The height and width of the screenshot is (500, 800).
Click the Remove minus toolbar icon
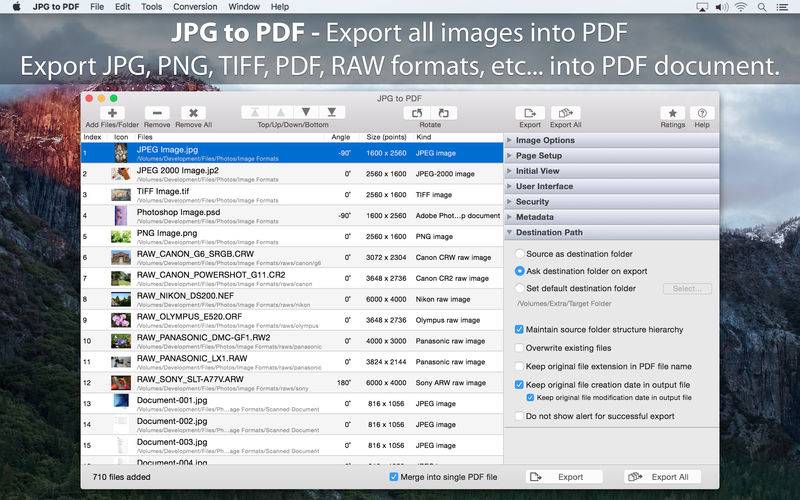[x=157, y=113]
